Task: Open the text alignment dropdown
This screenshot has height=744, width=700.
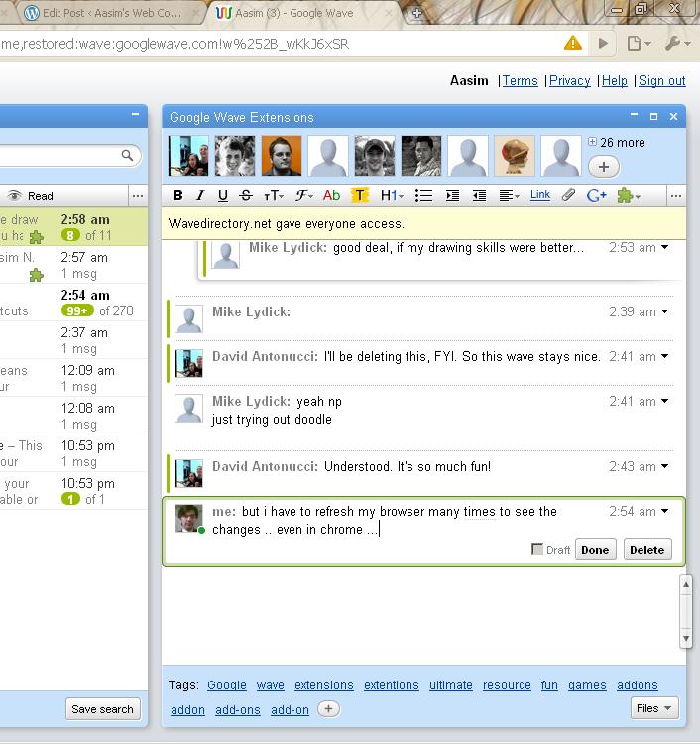Action: (510, 196)
